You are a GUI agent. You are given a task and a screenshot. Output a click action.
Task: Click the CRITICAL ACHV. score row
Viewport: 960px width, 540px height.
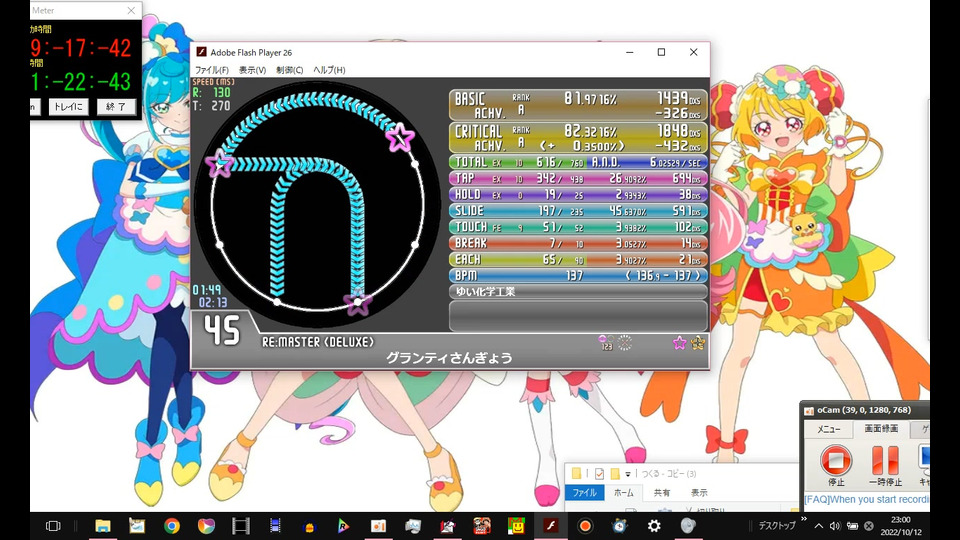click(578, 138)
